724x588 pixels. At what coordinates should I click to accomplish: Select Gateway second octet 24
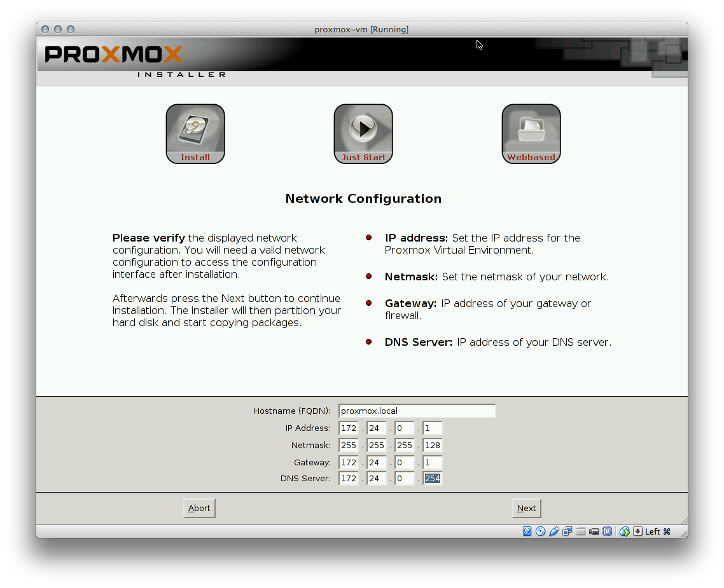377,463
